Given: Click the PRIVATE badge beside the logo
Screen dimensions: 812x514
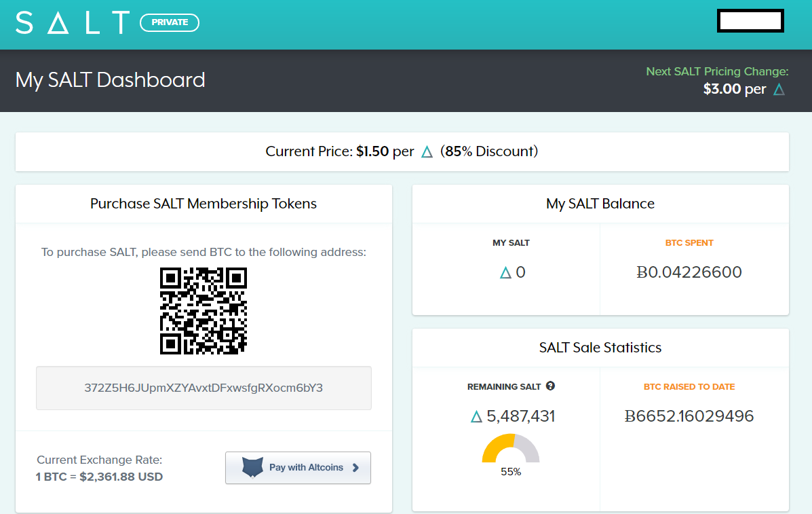Looking at the screenshot, I should tap(170, 22).
